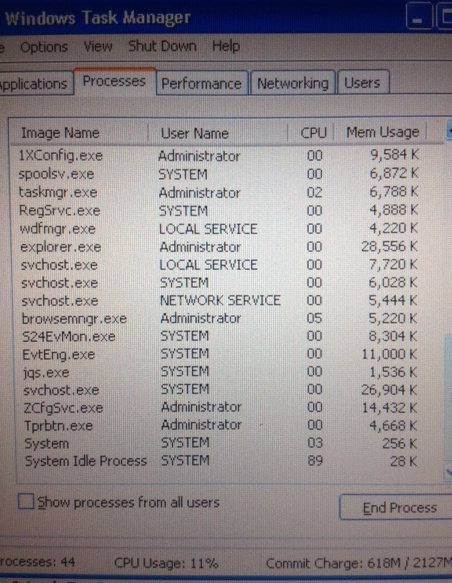Open the Options menu
The width and height of the screenshot is (452, 583).
click(44, 47)
